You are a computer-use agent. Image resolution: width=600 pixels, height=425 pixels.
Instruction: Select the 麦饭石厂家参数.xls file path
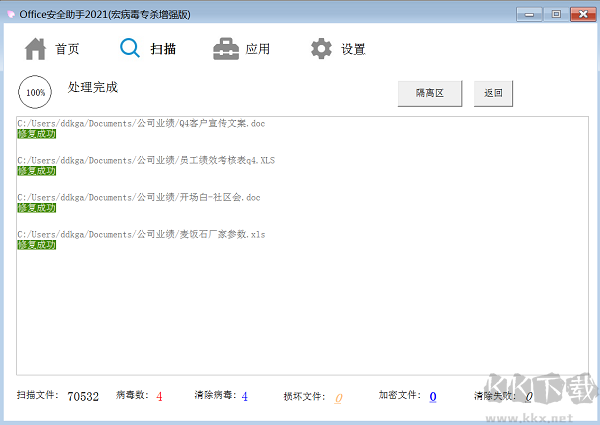tap(141, 234)
